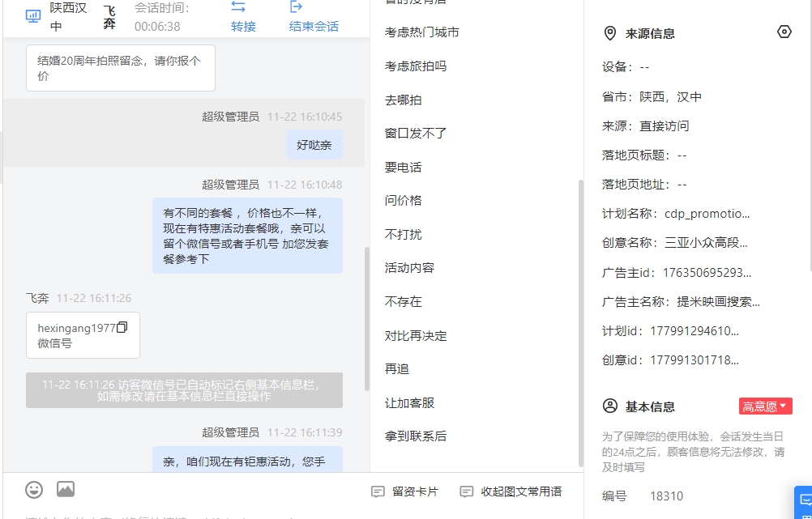Click sender label 飞奔 11-22 16:11:26
812x519 pixels.
(x=79, y=298)
